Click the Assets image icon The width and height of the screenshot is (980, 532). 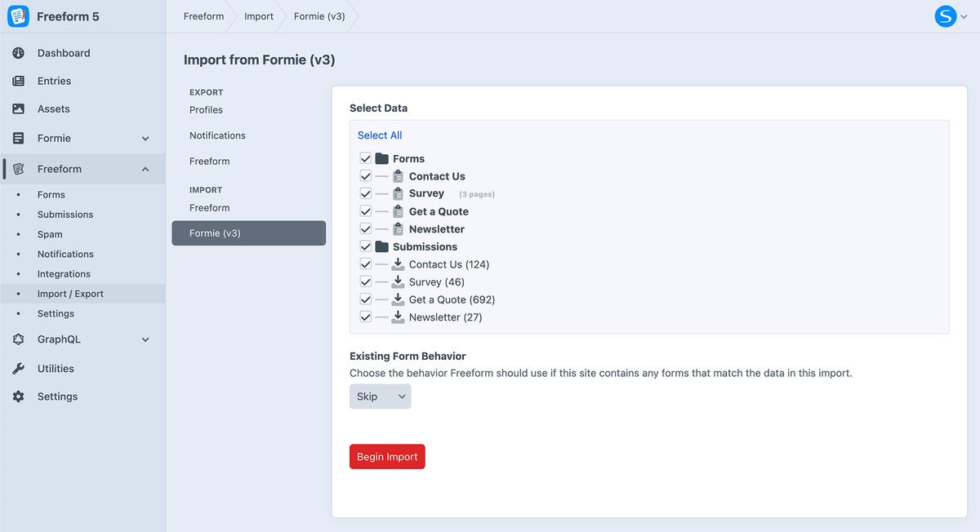(x=19, y=109)
